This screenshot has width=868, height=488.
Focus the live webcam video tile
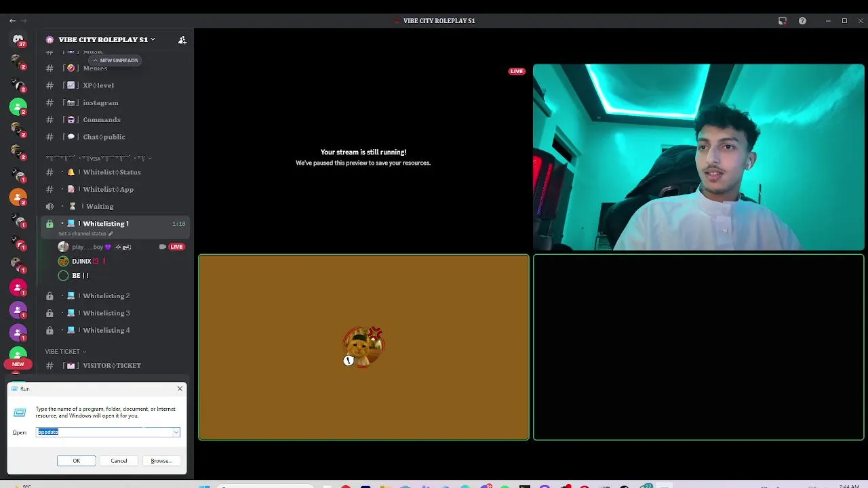click(x=698, y=157)
